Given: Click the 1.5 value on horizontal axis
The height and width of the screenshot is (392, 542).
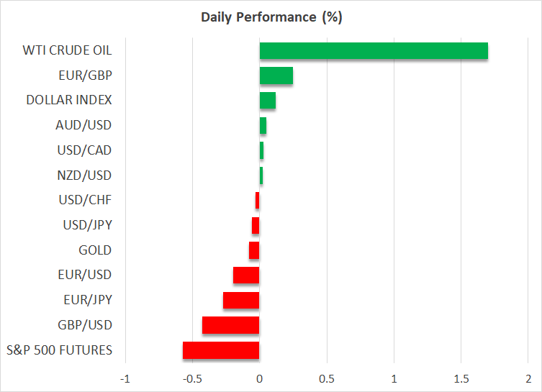Looking at the screenshot, I should tap(461, 379).
